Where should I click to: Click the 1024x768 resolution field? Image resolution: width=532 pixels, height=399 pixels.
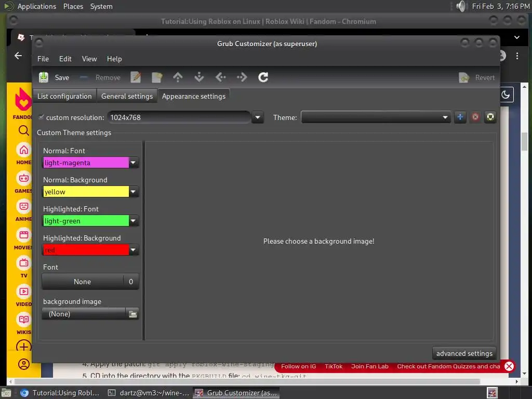[x=179, y=117]
